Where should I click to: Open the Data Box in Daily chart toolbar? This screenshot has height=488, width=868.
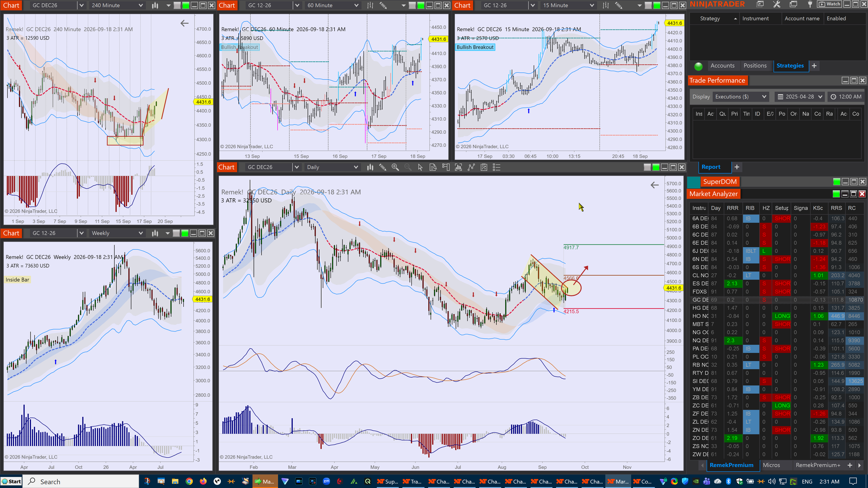433,167
